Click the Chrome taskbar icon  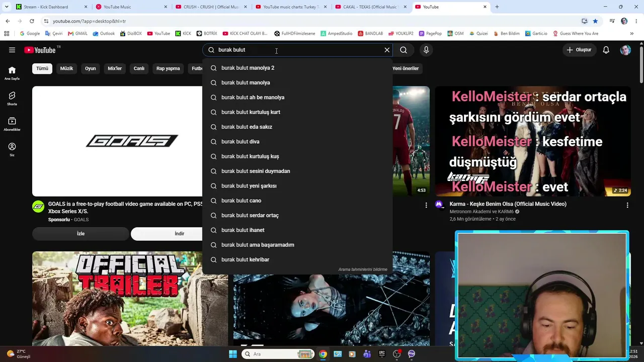point(323,354)
